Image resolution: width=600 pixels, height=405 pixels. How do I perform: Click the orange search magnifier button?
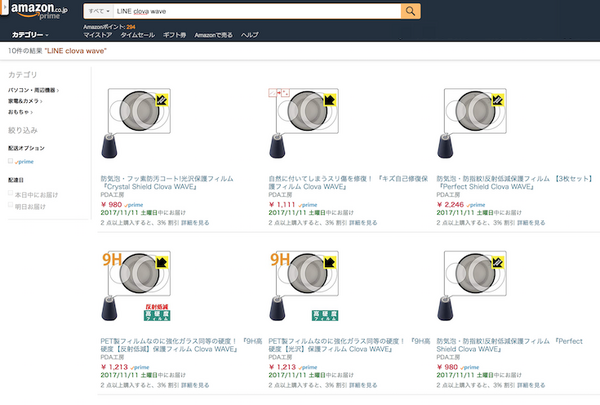pos(411,10)
